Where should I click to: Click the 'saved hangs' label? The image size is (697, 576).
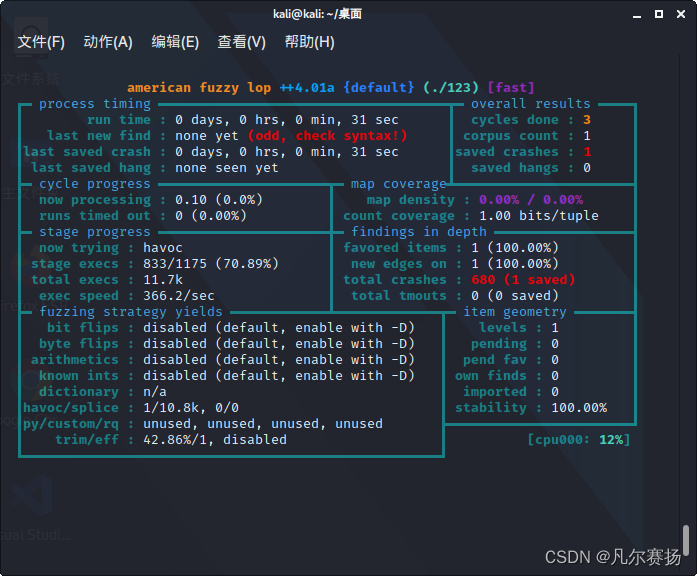click(x=515, y=168)
